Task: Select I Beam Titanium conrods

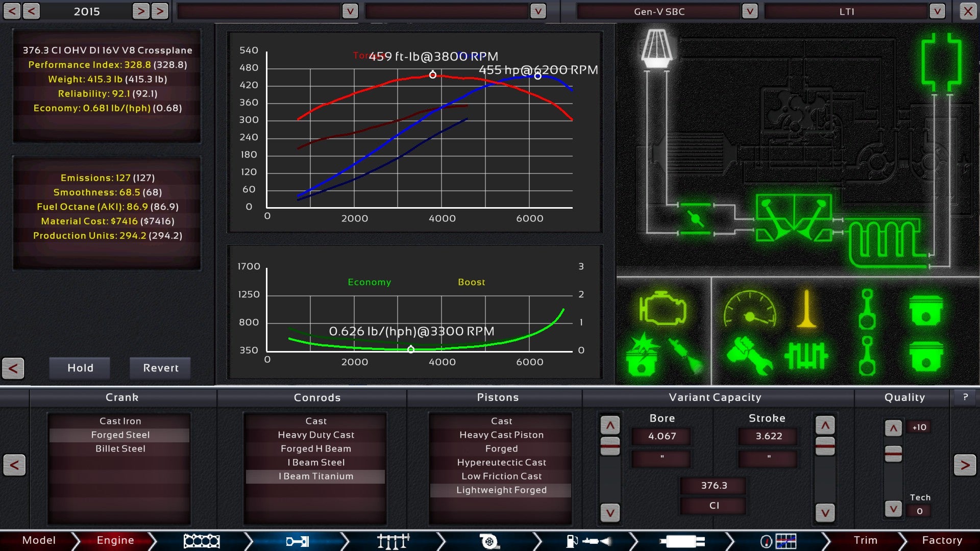Action: tap(316, 476)
